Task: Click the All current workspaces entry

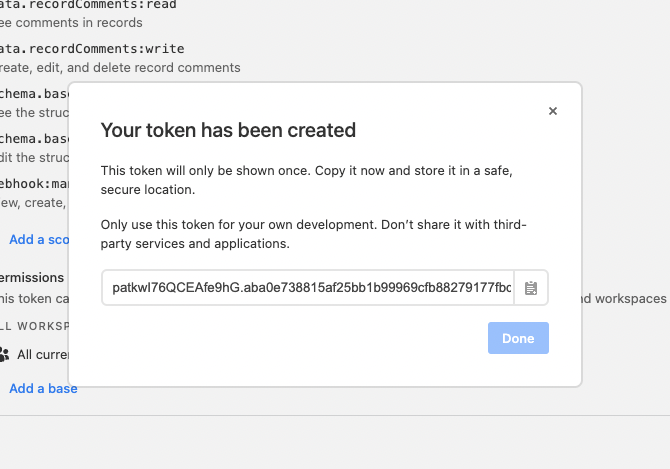Action: click(x=42, y=354)
